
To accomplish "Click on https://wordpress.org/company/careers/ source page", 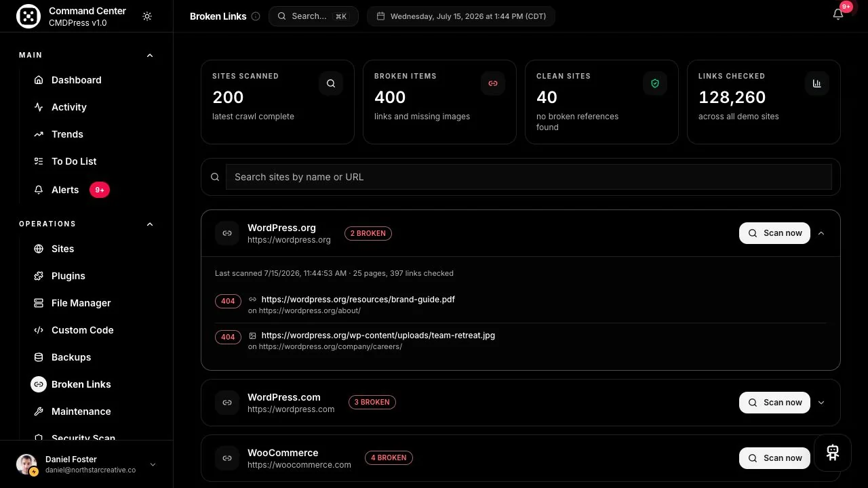I will click(330, 346).
